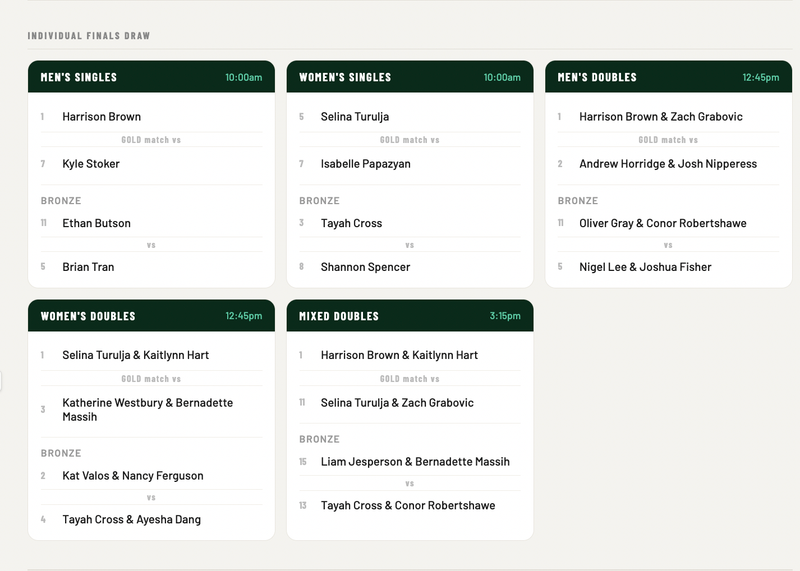Select Tayah Cross & Conor Robertshawe pair
The image size is (800, 571).
click(x=408, y=506)
